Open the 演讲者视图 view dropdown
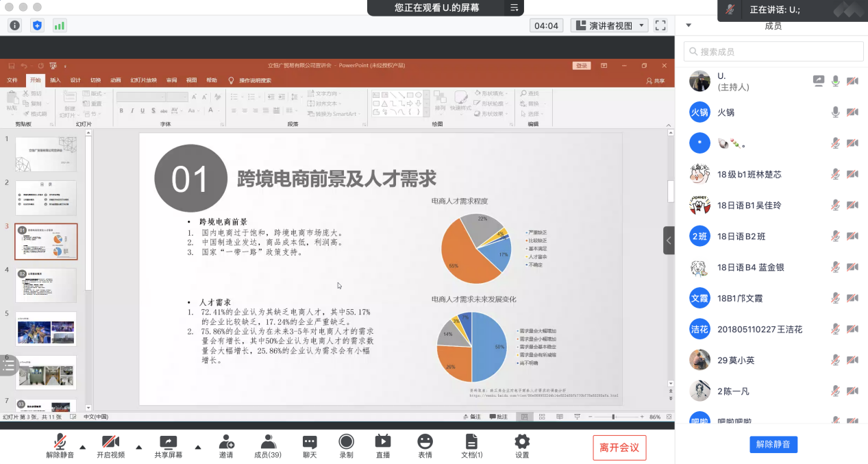Screen dimensions: 868x464 [610, 25]
